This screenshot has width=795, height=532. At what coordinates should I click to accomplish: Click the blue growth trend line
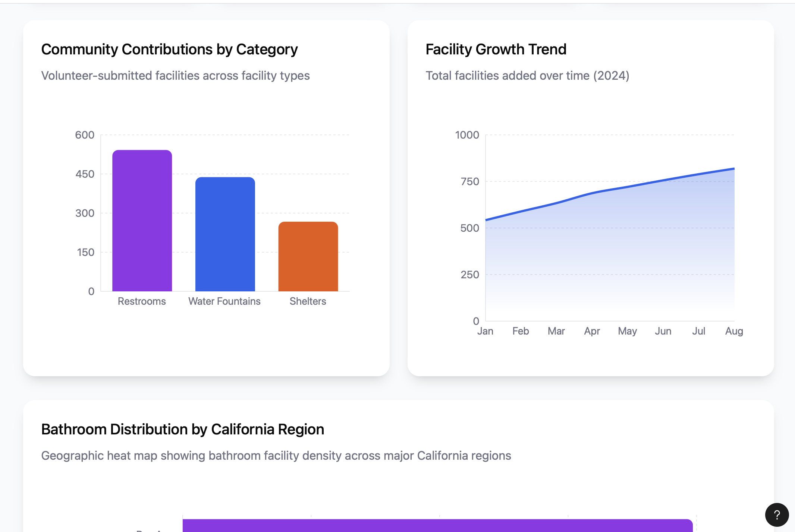[x=628, y=187]
